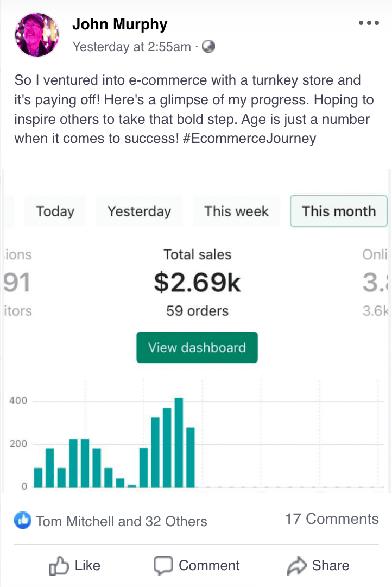Switch to the Yesterday tab
The width and height of the screenshot is (392, 587).
click(139, 211)
